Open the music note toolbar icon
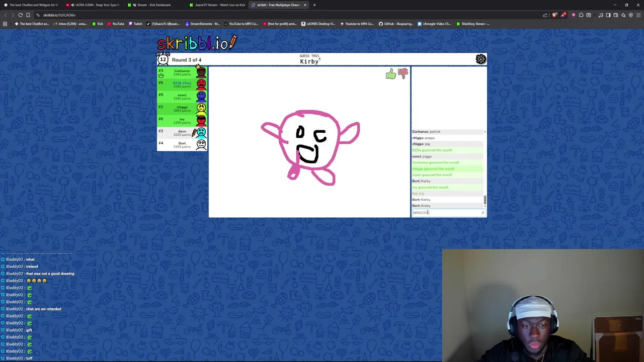The width and height of the screenshot is (644, 362). tap(601, 15)
